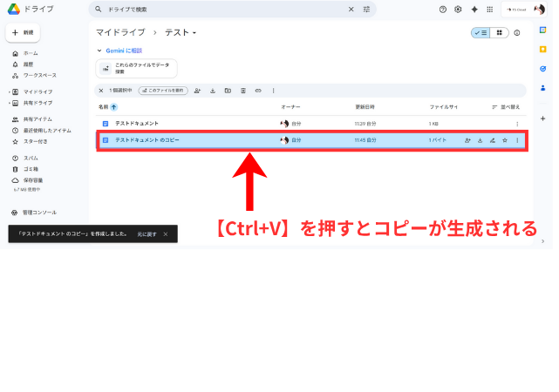Collapse the Gemini に相談 section

point(99,51)
